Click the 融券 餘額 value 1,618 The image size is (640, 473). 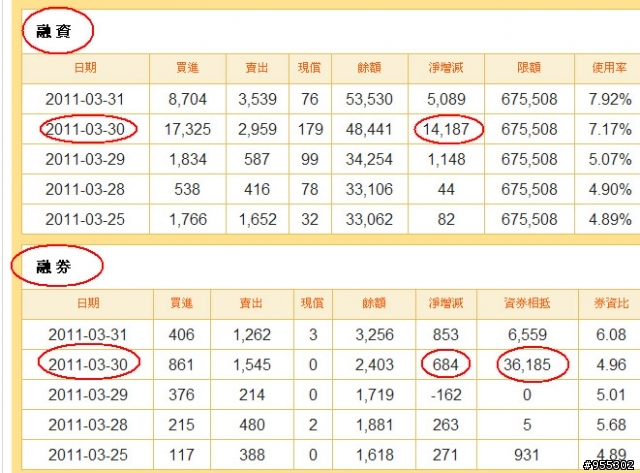tap(375, 455)
